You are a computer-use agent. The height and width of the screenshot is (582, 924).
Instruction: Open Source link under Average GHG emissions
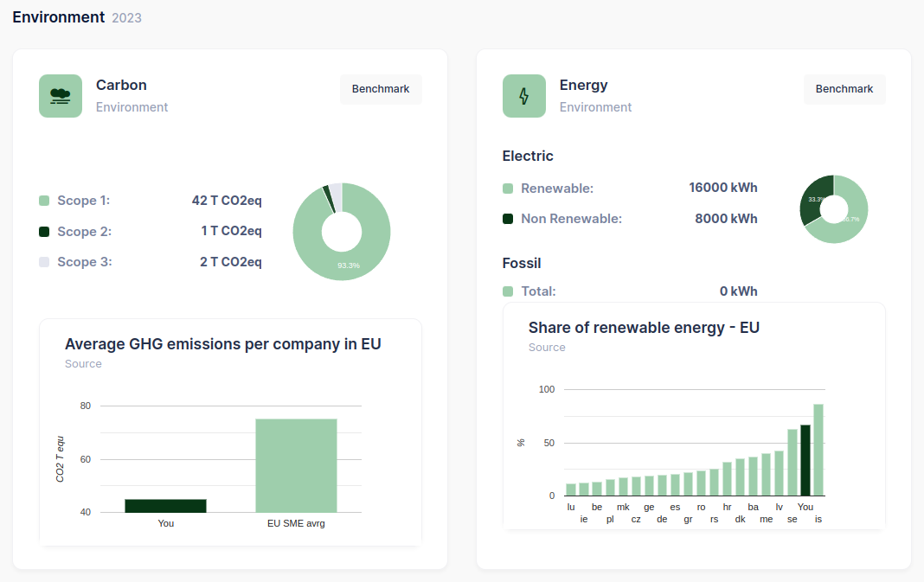pyautogui.click(x=83, y=364)
